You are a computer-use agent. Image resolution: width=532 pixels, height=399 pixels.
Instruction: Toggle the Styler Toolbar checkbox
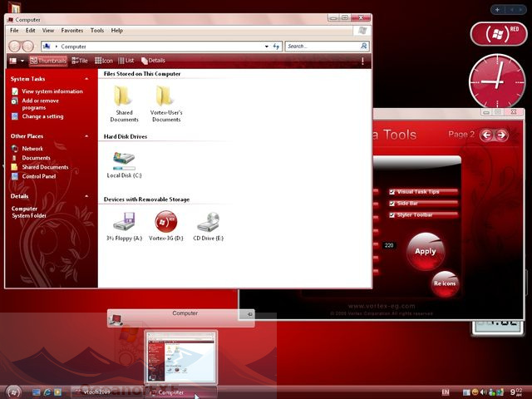pyautogui.click(x=392, y=215)
